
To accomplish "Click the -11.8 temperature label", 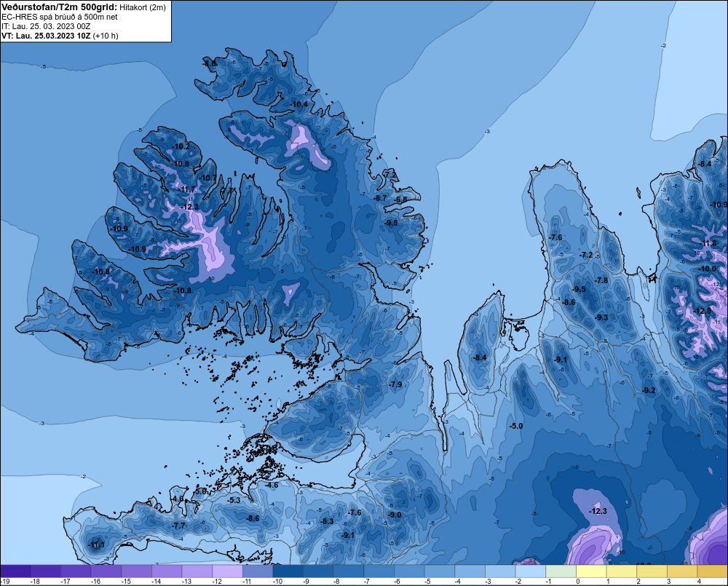I will pyautogui.click(x=708, y=244).
